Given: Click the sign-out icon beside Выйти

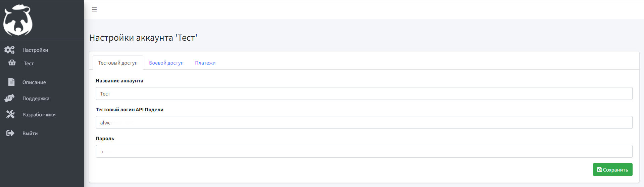Looking at the screenshot, I should (x=10, y=133).
